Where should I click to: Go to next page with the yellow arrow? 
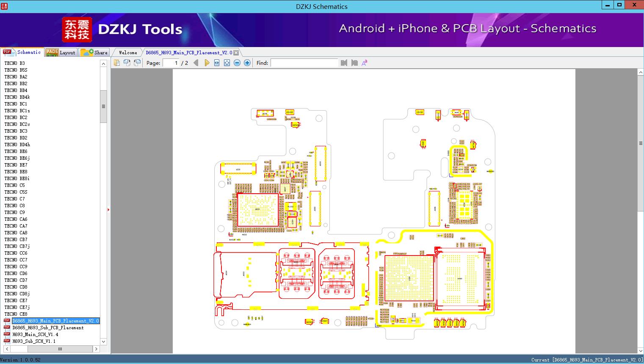[207, 62]
